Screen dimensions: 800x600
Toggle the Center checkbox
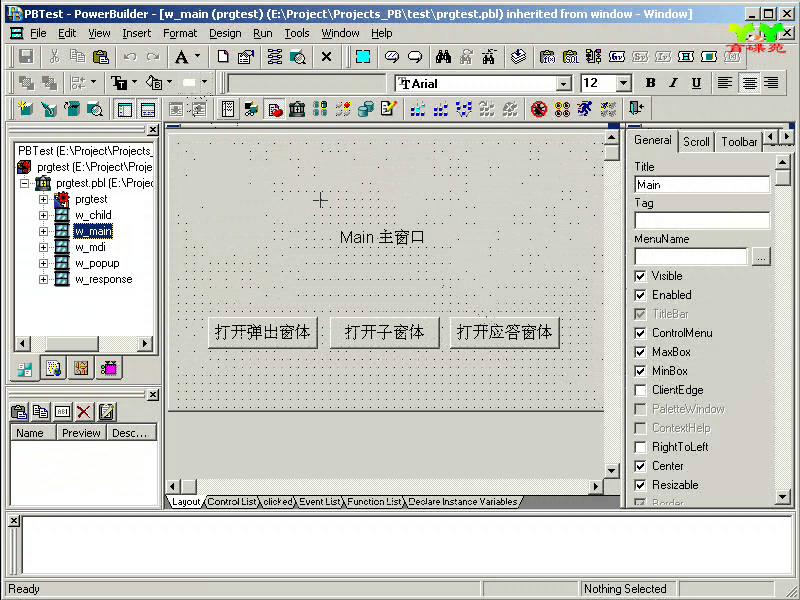[640, 466]
